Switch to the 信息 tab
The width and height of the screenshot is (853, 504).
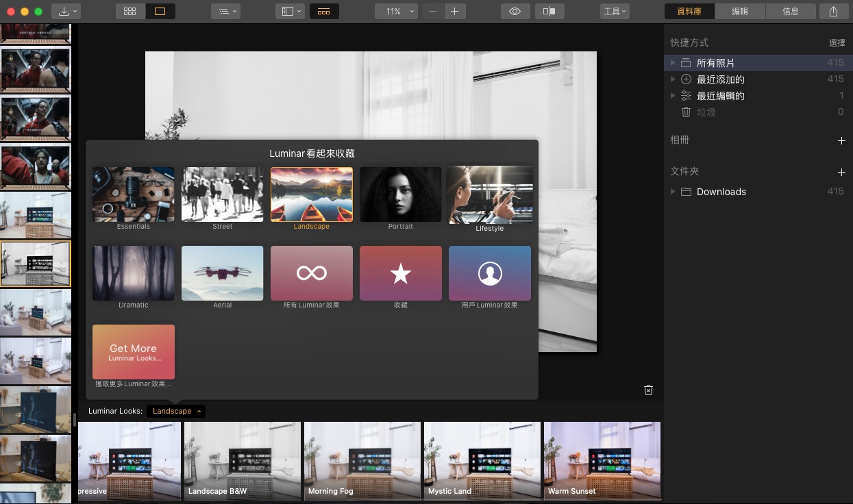click(x=790, y=12)
